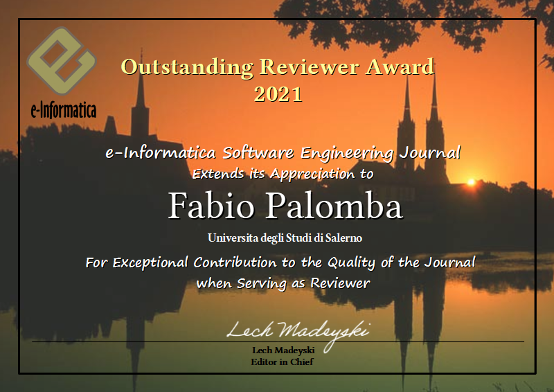Click printed name 'Lech Madeyski' below signature
554x392 pixels.
pos(283,350)
